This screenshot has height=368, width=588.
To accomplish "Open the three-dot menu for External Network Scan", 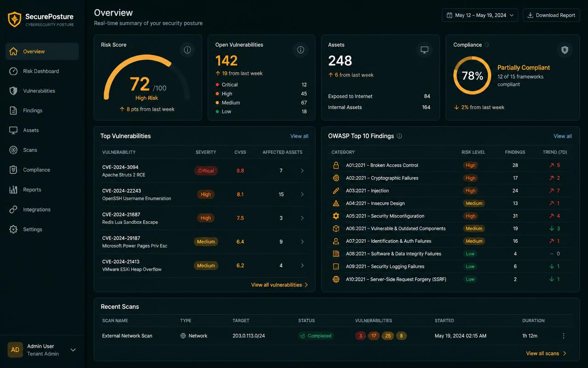I will point(564,336).
